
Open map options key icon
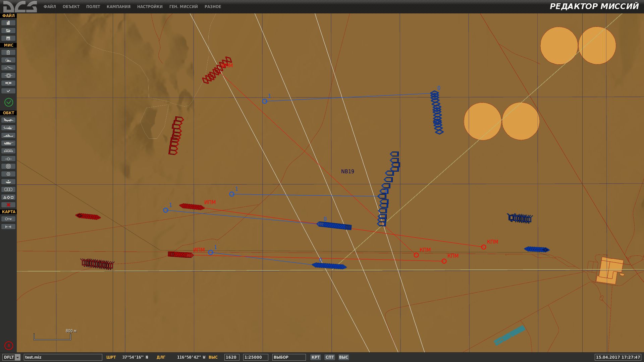[x=8, y=219]
